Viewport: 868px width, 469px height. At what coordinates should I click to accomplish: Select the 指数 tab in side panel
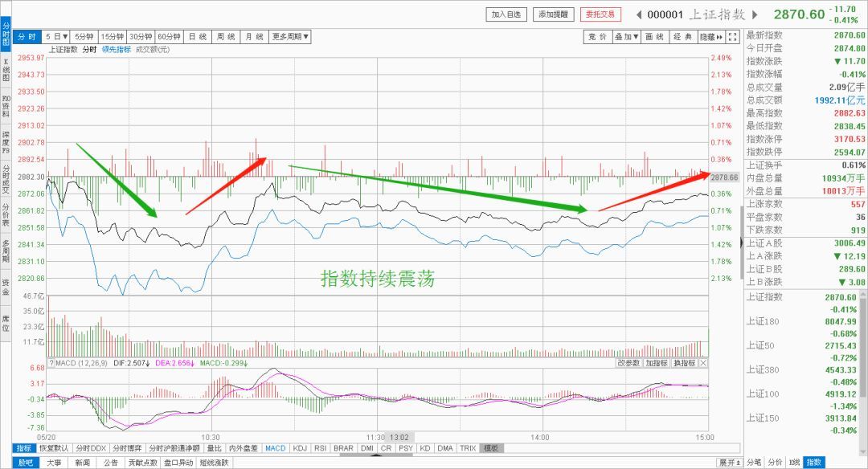[813, 463]
